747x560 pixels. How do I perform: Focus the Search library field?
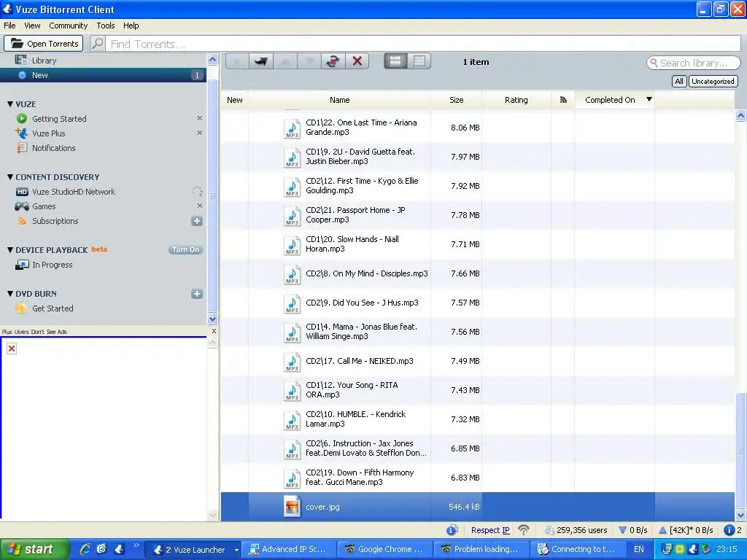click(693, 63)
